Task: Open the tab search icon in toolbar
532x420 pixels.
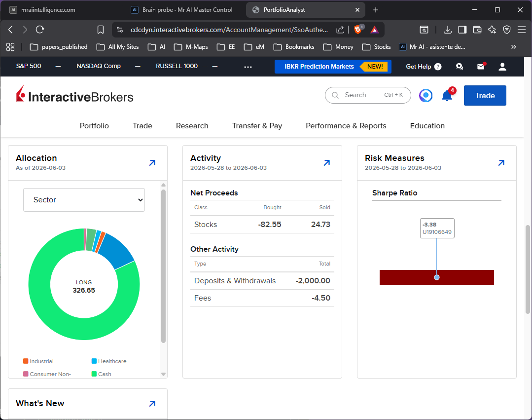Action: click(424, 30)
